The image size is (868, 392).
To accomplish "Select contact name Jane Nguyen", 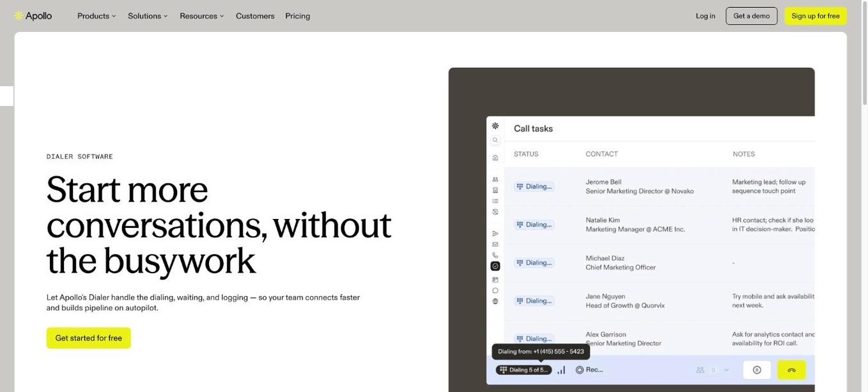I will pos(606,296).
